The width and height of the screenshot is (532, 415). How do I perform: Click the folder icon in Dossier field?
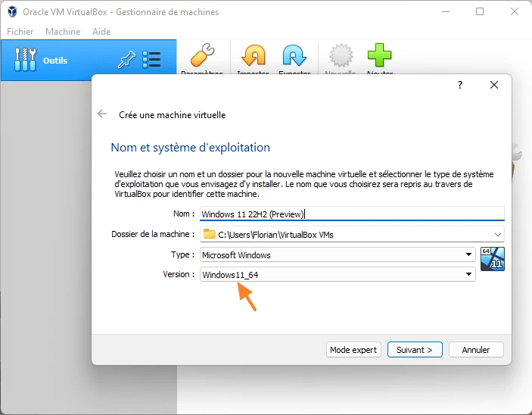(x=210, y=234)
